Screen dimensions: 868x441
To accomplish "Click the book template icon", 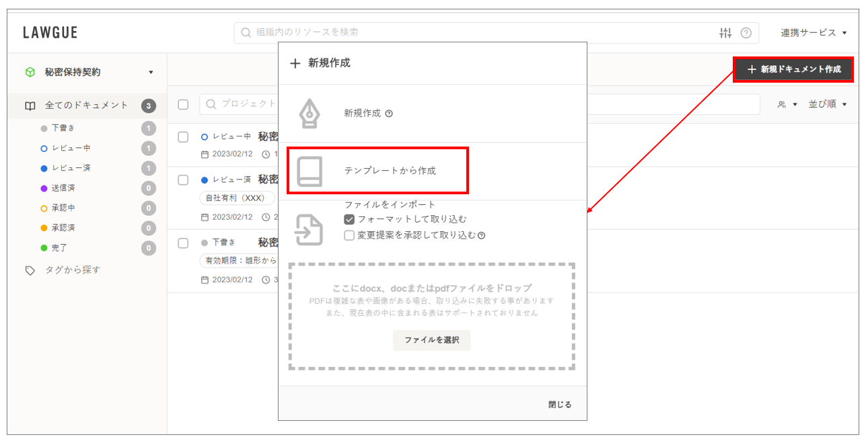I will pos(310,171).
